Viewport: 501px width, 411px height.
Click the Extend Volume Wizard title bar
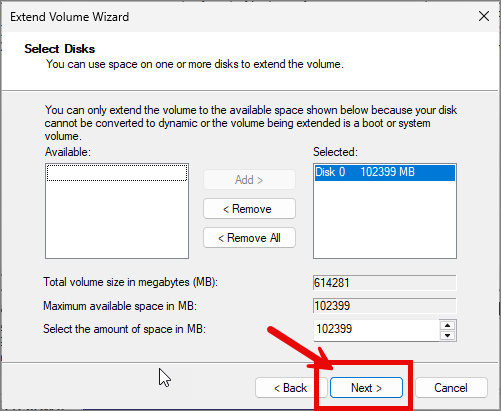pos(233,16)
